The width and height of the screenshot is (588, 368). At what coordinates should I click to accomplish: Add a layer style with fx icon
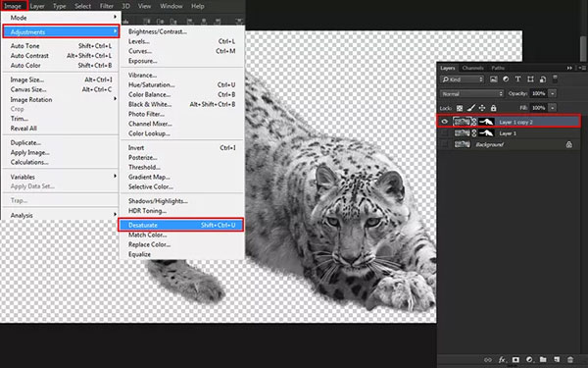(502, 360)
